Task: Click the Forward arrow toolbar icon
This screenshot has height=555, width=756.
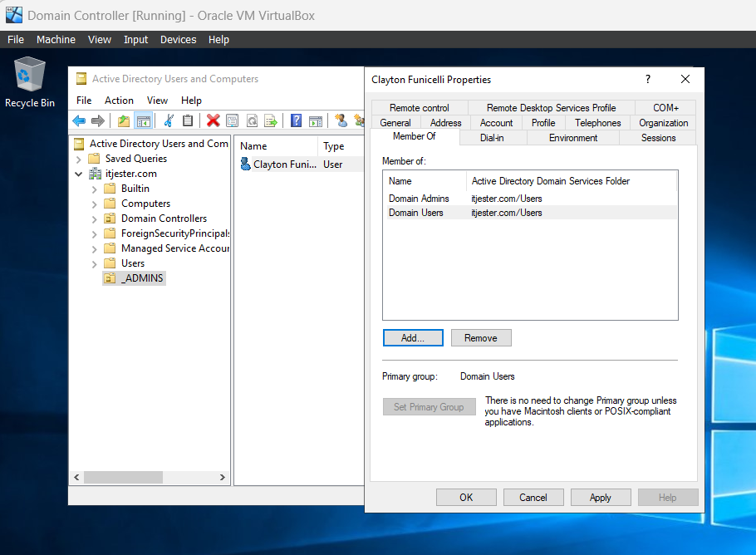Action: (98, 120)
